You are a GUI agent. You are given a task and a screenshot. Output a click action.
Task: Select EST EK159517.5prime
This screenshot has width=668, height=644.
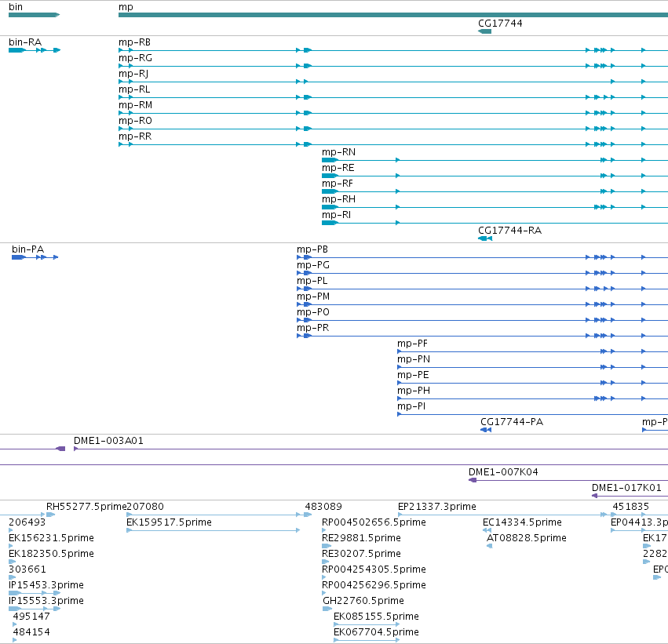(169, 522)
